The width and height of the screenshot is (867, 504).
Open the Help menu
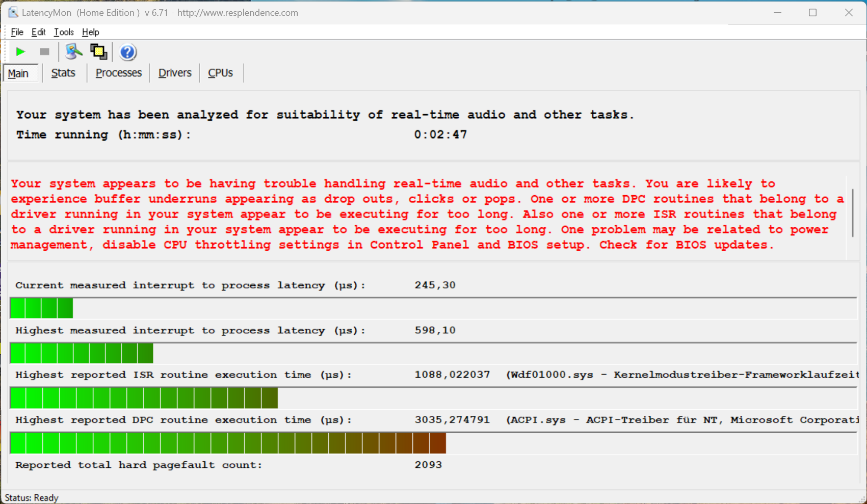coord(90,32)
